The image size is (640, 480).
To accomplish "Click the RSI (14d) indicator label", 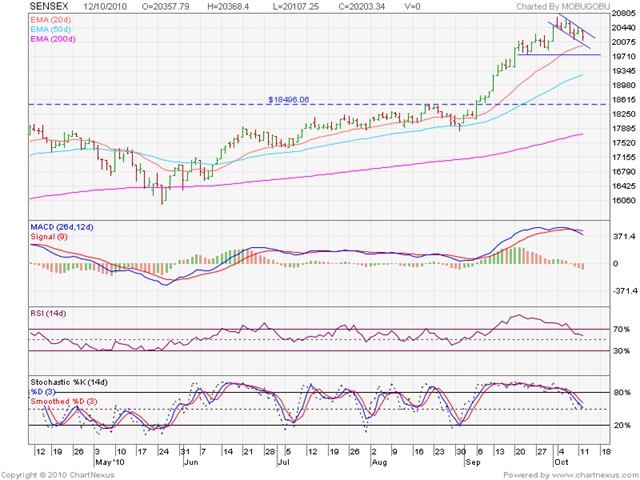I will click(x=48, y=313).
